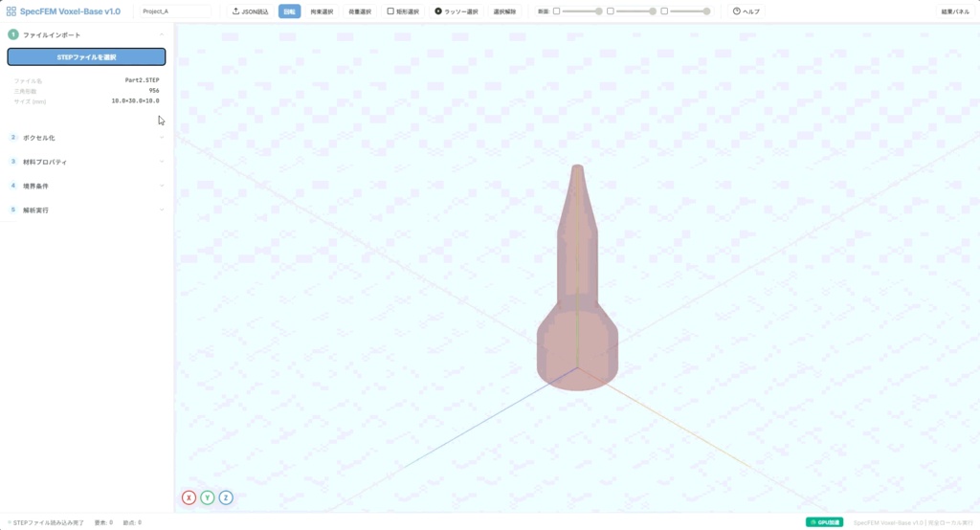Click the Part2.STEP file name value
Viewport: 980px width, 530px height.
[142, 80]
